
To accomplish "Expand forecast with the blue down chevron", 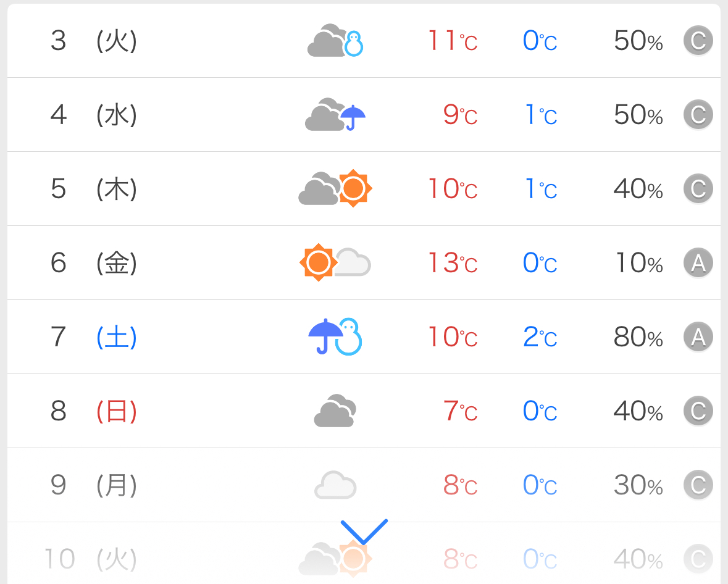I will [364, 531].
